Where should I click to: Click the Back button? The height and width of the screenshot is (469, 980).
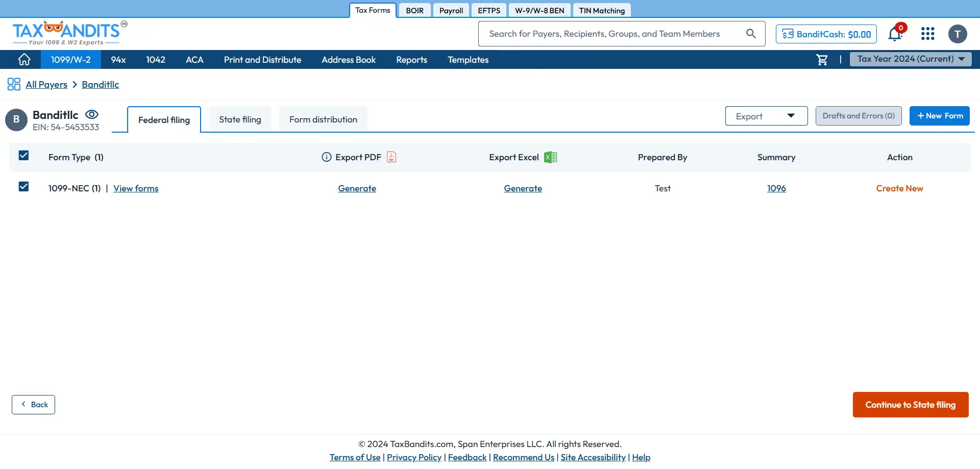[33, 405]
